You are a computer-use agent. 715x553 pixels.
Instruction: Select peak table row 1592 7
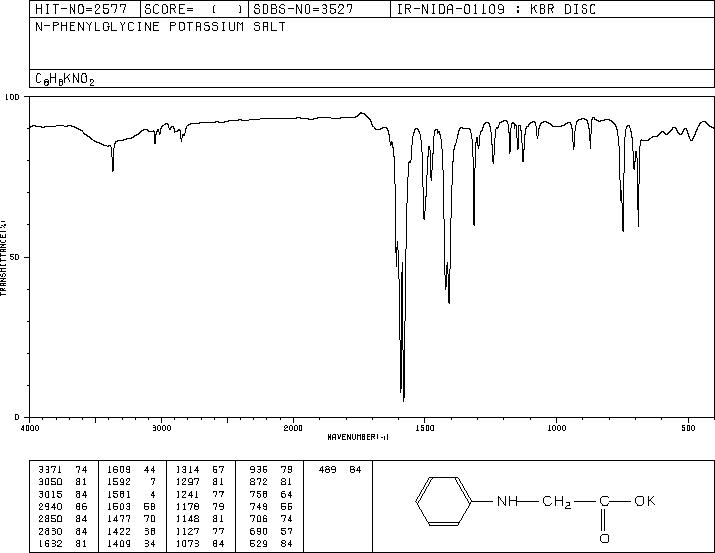point(131,482)
